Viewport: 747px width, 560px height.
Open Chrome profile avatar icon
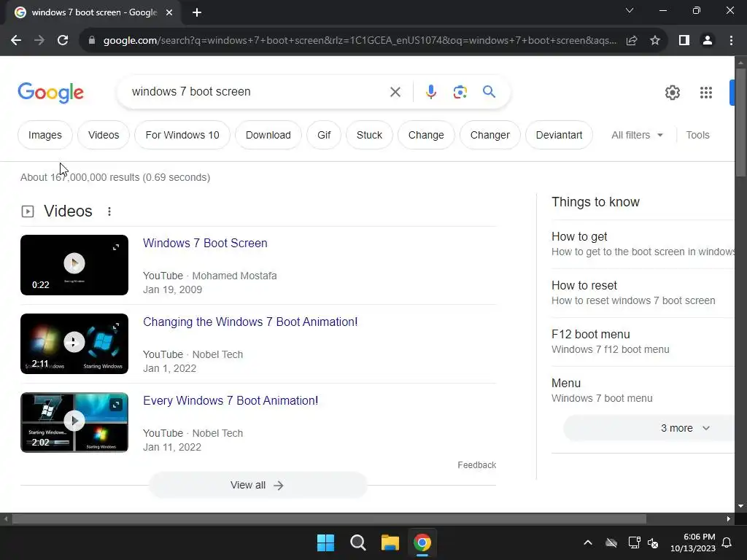pos(708,41)
